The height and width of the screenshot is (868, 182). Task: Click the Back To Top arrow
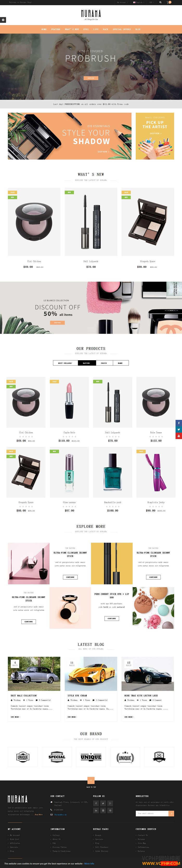tap(91, 780)
